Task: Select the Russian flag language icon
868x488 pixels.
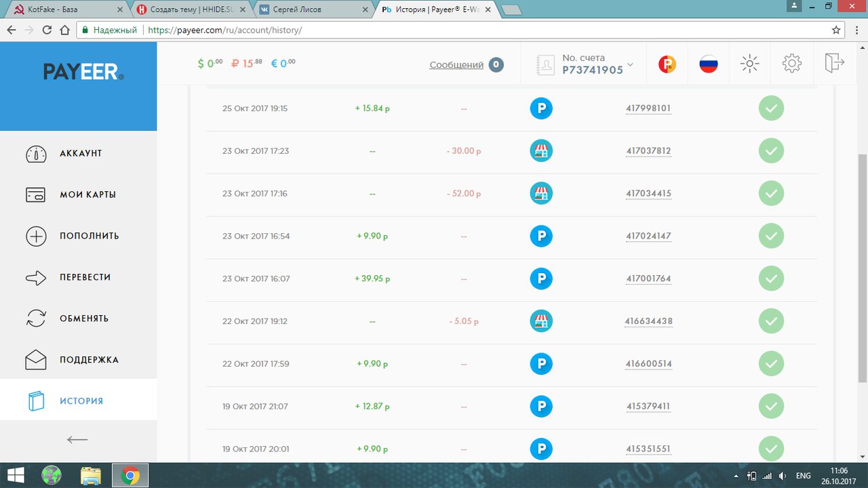Action: pos(708,64)
